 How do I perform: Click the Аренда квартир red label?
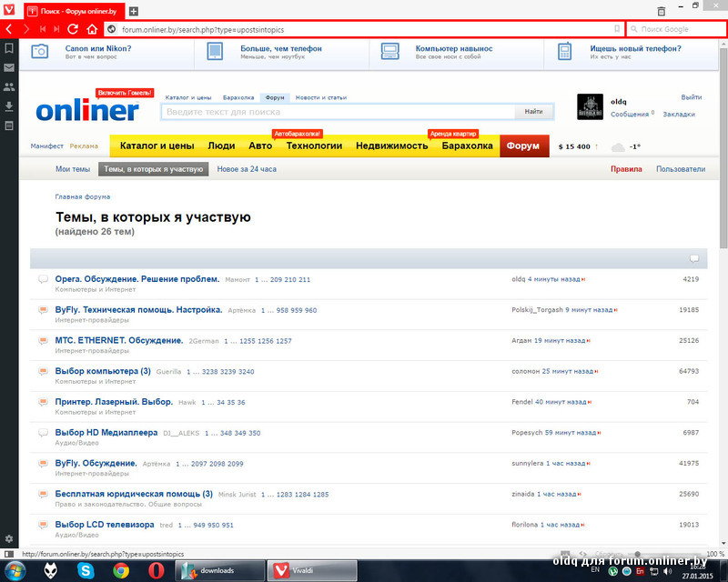pos(453,134)
